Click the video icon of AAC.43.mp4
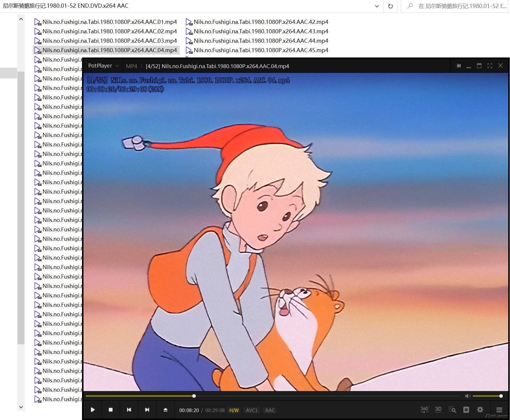510x420 pixels. (189, 32)
